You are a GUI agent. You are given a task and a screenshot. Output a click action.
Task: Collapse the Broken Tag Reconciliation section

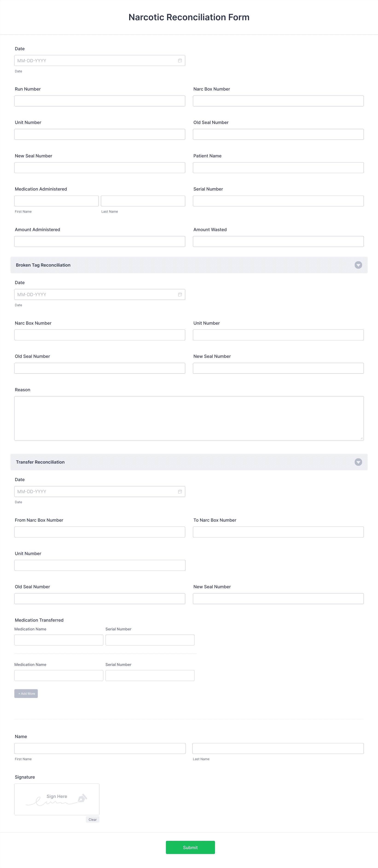358,265
